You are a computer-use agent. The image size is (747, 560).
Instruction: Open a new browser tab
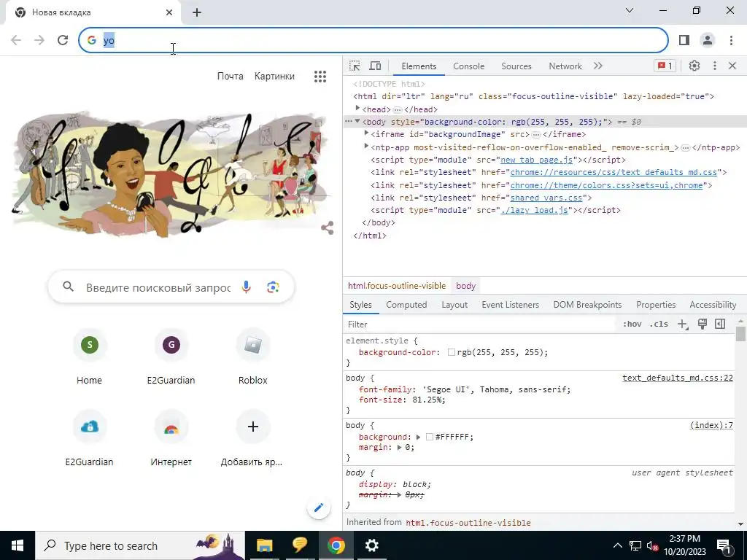pyautogui.click(x=197, y=12)
